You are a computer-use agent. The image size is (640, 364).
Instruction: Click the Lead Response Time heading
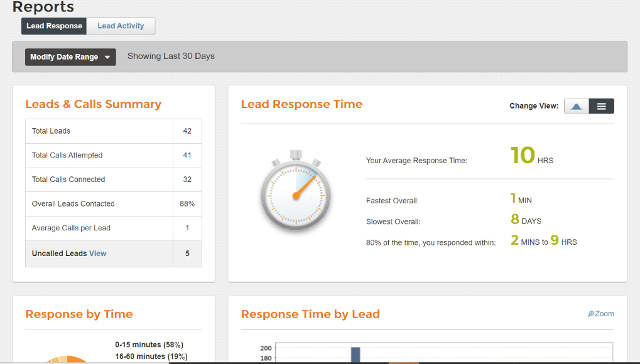pos(301,104)
